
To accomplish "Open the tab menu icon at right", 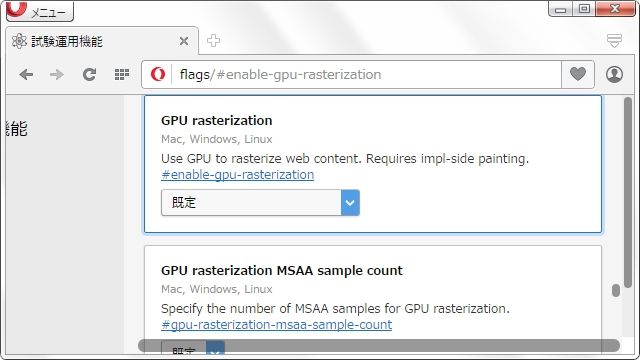I will [x=614, y=40].
